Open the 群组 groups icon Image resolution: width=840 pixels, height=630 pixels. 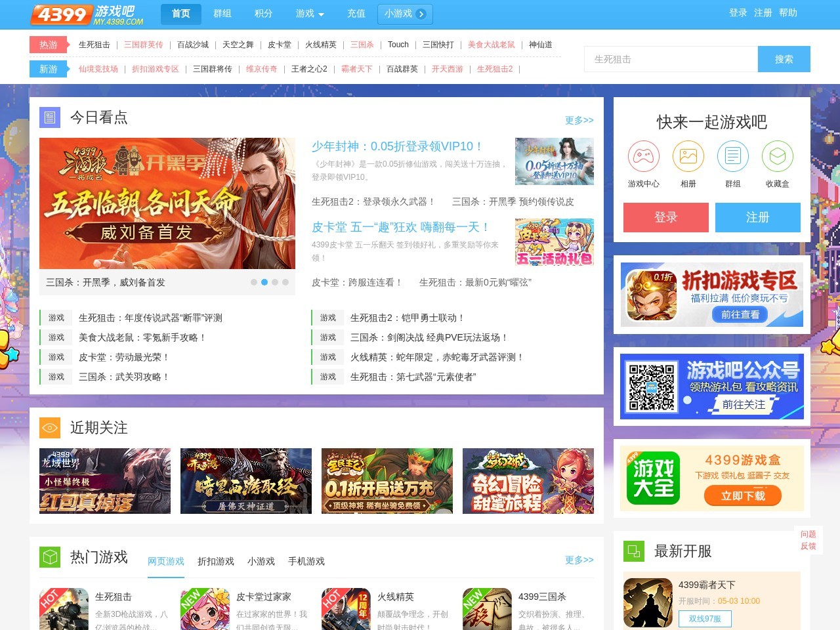coord(733,156)
